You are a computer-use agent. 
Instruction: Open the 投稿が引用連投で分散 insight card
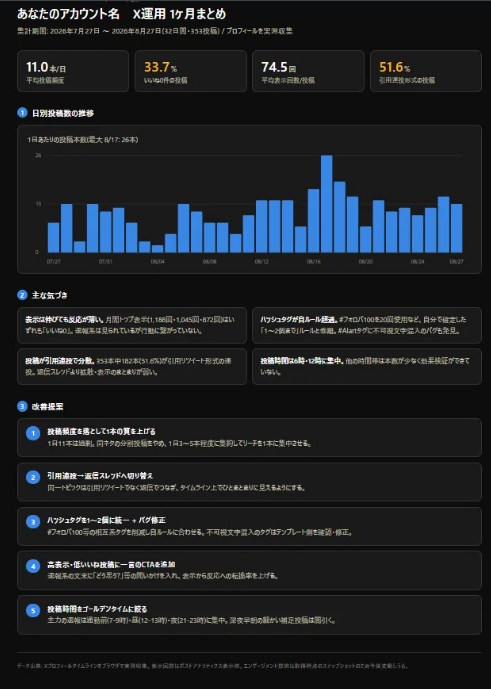132,366
